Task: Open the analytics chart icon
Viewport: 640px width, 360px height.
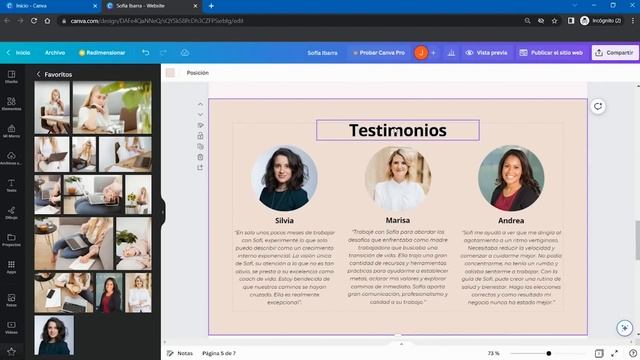Action: click(451, 53)
